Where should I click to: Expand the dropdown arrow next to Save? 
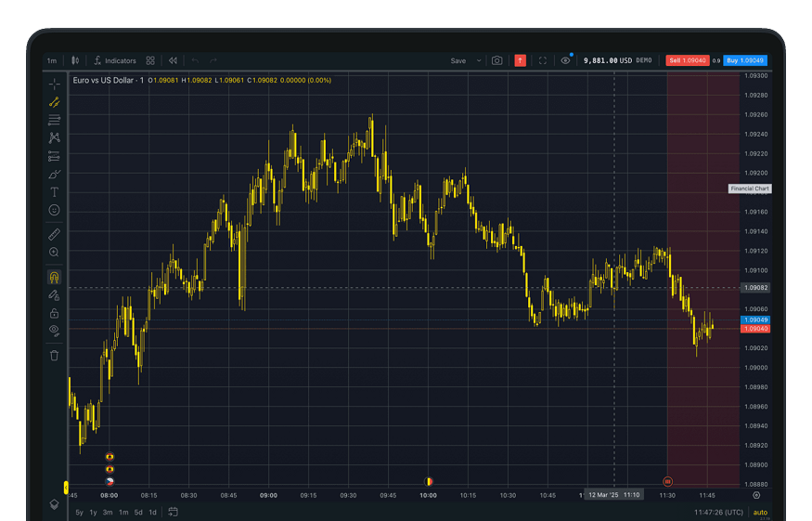click(x=479, y=60)
